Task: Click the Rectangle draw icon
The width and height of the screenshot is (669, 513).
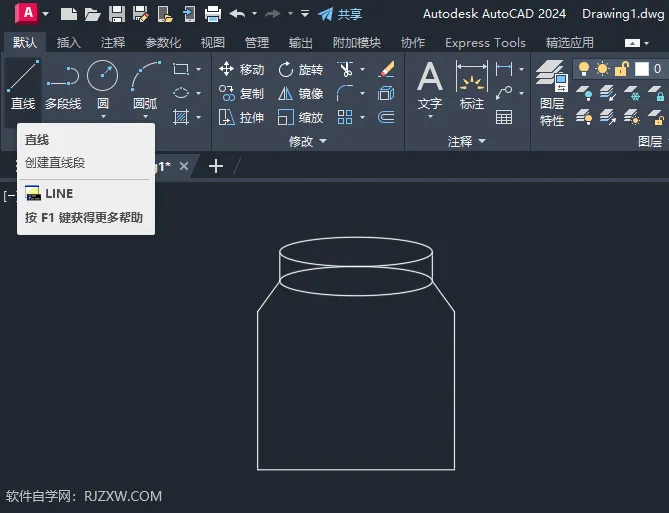Action: (181, 69)
